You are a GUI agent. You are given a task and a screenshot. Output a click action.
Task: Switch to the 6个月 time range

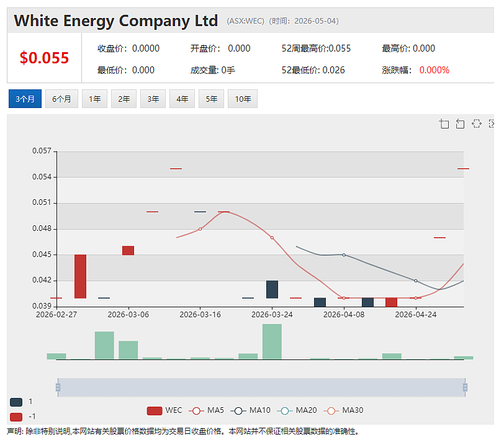point(61,99)
